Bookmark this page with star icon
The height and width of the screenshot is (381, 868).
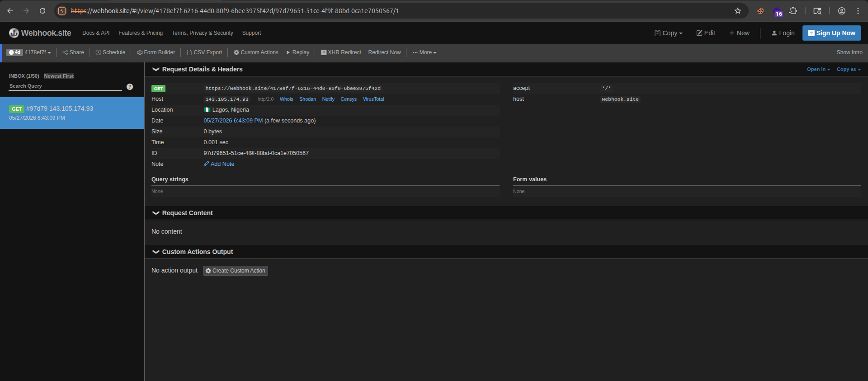click(738, 11)
